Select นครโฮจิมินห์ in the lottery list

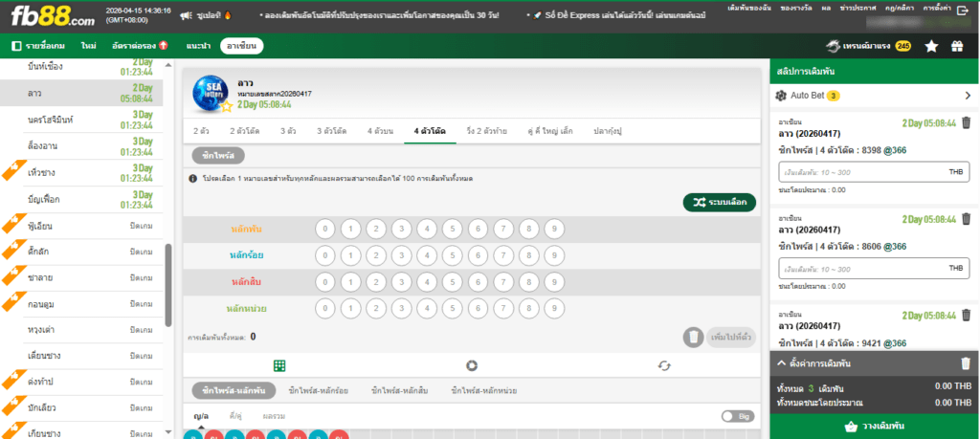pyautogui.click(x=81, y=120)
